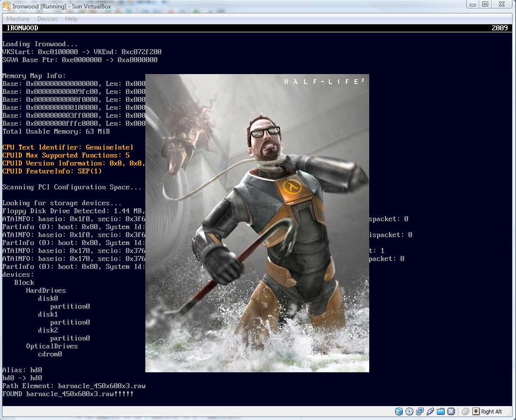Click the "Block" entry in the device list
516x420 pixels.
(24, 283)
